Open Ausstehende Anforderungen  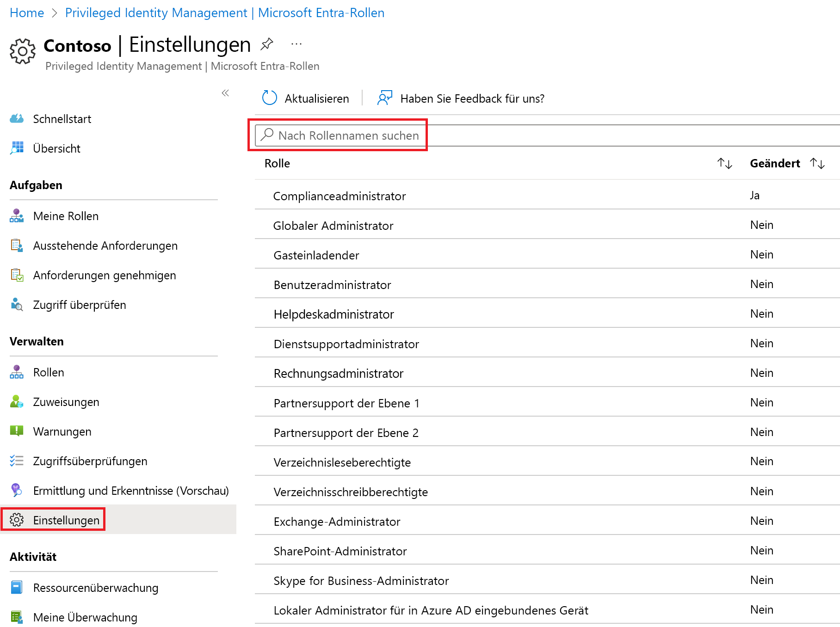point(105,246)
